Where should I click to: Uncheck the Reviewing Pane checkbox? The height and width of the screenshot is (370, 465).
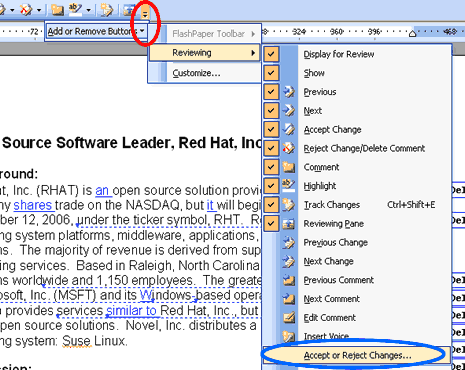pyautogui.click(x=271, y=223)
